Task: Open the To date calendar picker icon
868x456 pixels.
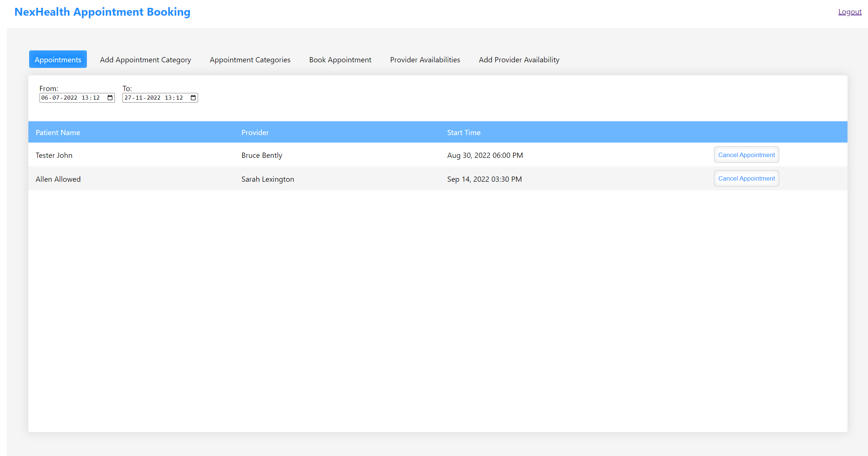Action: pyautogui.click(x=193, y=98)
